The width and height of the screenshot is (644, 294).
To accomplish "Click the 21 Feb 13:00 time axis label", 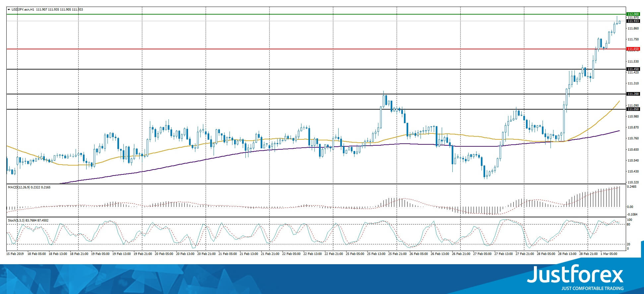I will [x=249, y=254].
